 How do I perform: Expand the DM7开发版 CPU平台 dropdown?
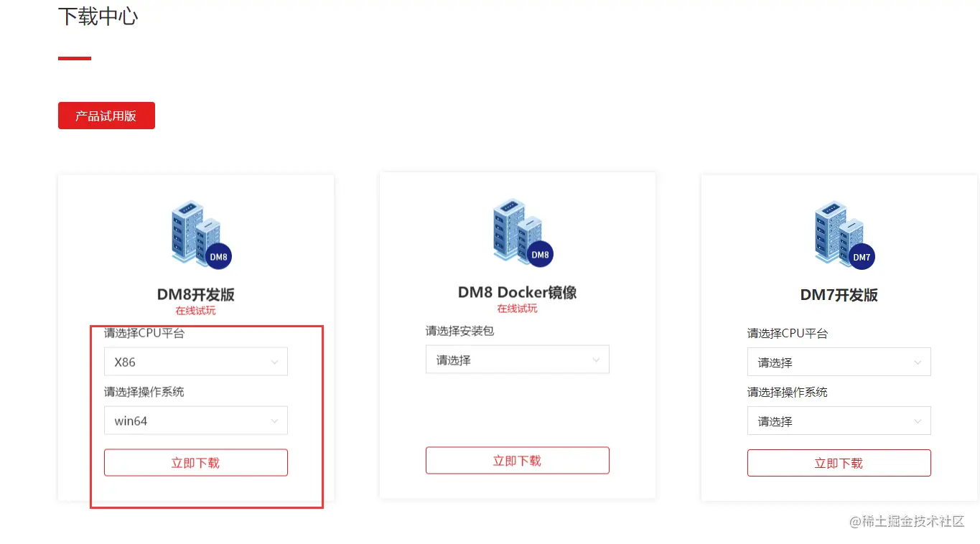(x=839, y=362)
